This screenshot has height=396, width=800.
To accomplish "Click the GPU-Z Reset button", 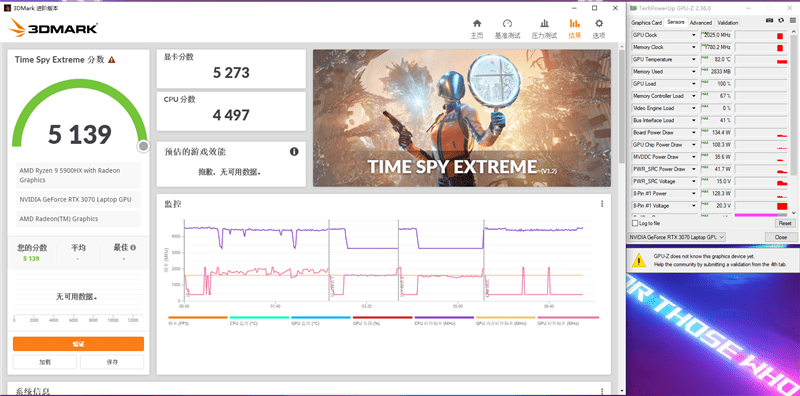I will (785, 223).
